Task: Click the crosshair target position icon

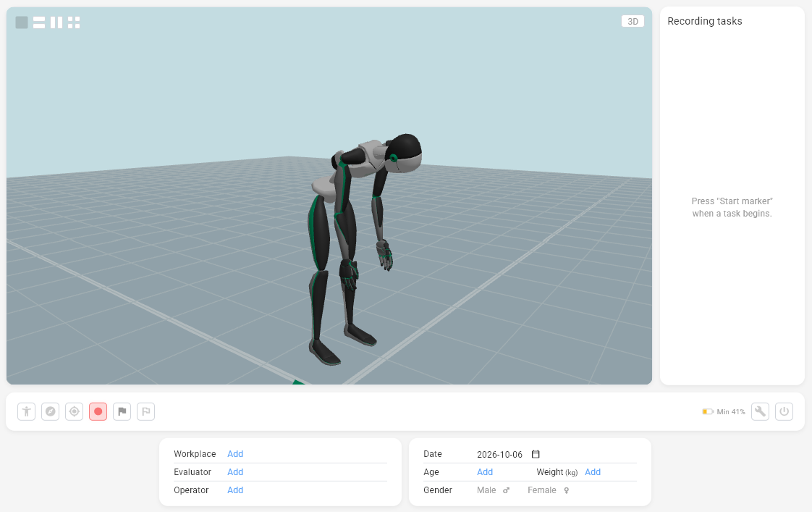Action: 74,411
